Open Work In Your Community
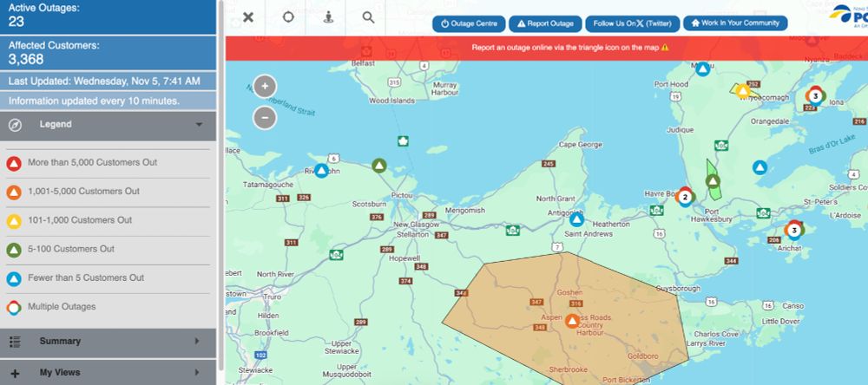 coord(735,23)
